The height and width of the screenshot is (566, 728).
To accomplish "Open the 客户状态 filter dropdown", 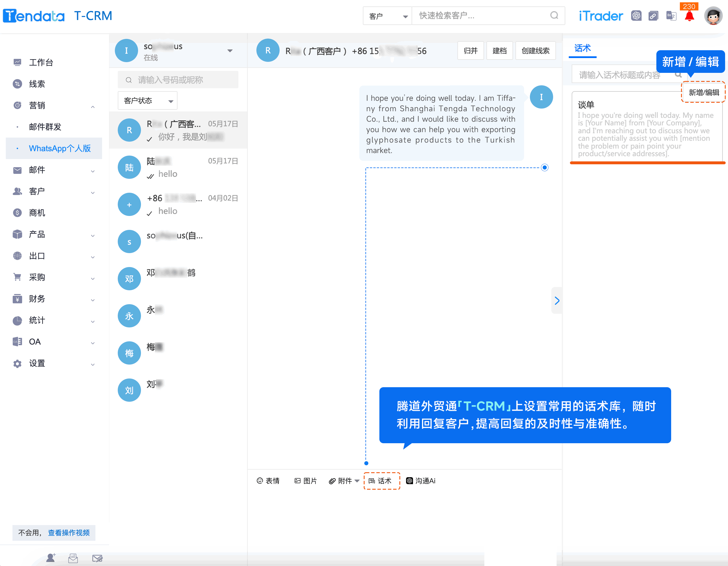I will pyautogui.click(x=147, y=101).
